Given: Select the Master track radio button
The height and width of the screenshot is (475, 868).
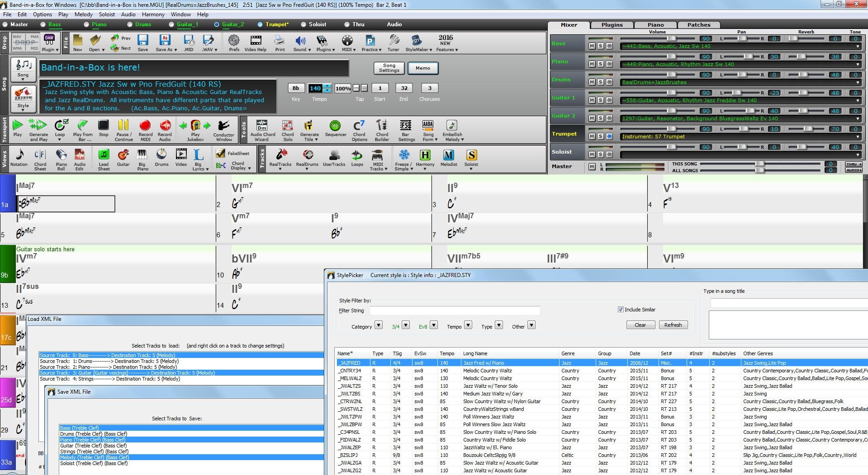Looking at the screenshot, I should [x=5, y=24].
